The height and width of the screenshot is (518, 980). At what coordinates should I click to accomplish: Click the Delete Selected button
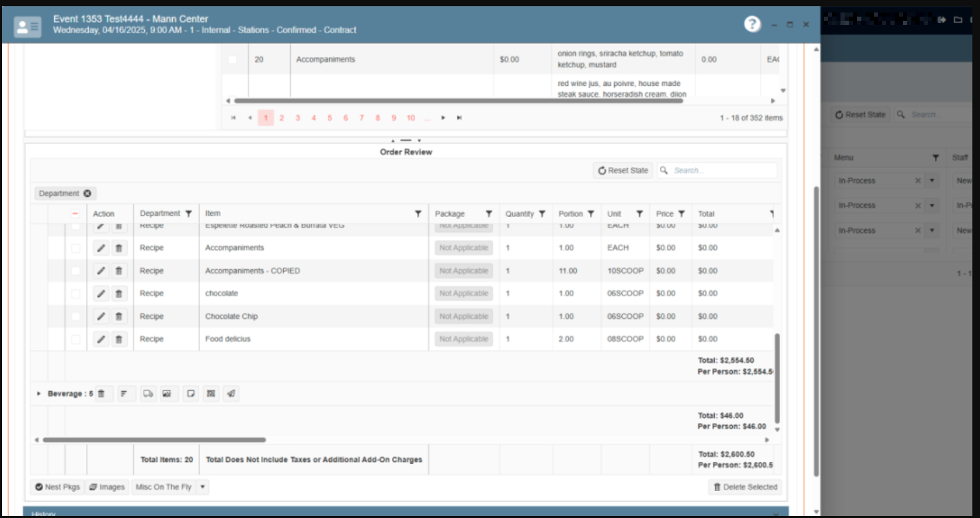(745, 487)
